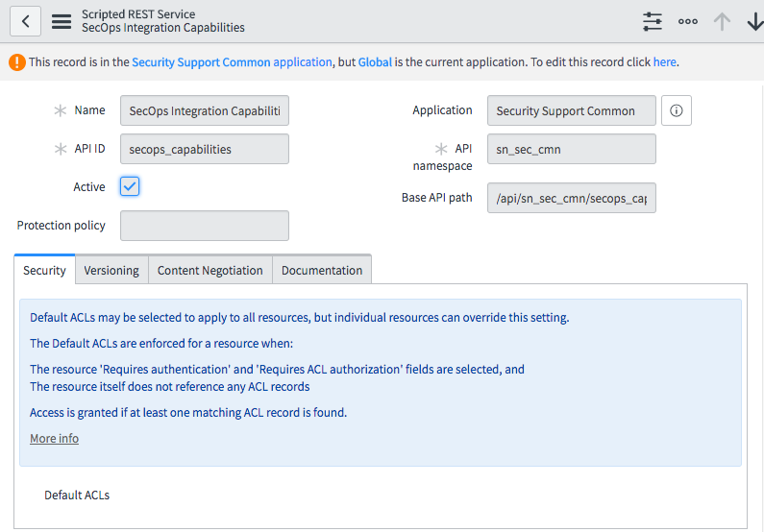Open the personalize form sliders icon
The height and width of the screenshot is (532, 764).
click(x=652, y=21)
